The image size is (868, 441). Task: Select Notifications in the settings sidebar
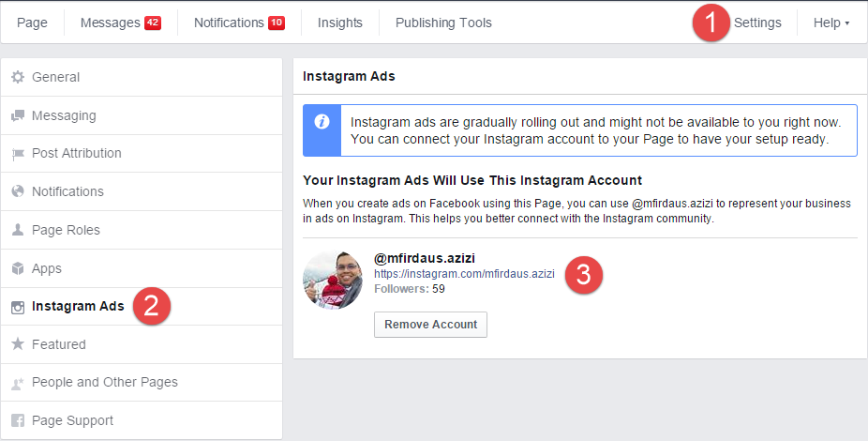[142, 191]
